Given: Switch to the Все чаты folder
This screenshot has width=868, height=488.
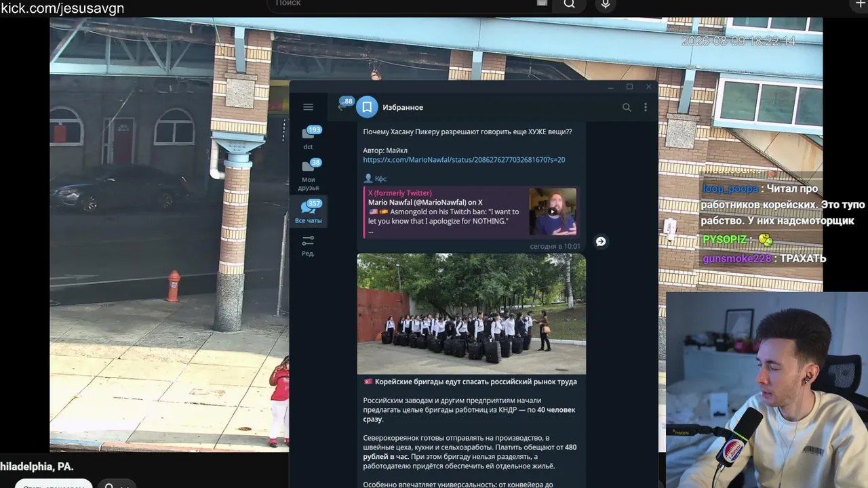Looking at the screenshot, I should [309, 212].
